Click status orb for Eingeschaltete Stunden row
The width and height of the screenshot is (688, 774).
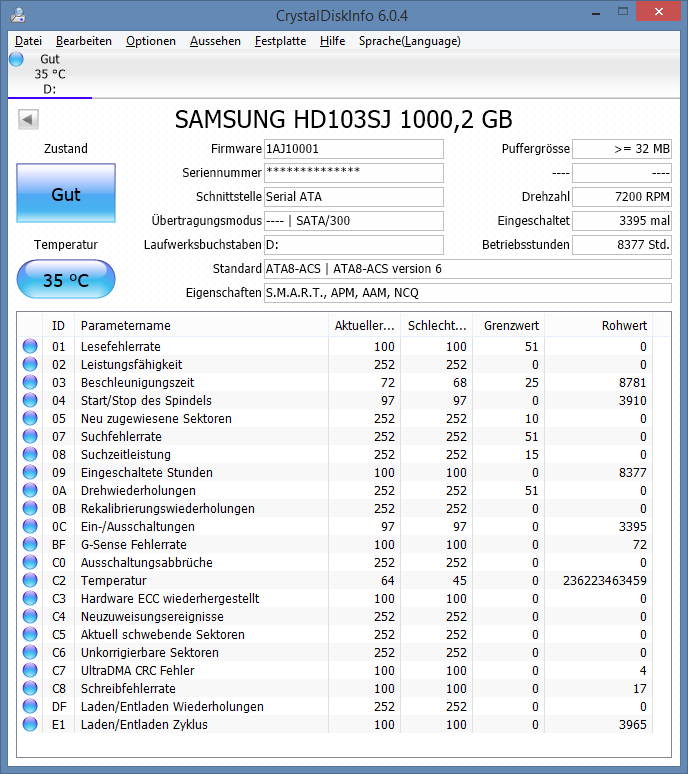point(30,472)
